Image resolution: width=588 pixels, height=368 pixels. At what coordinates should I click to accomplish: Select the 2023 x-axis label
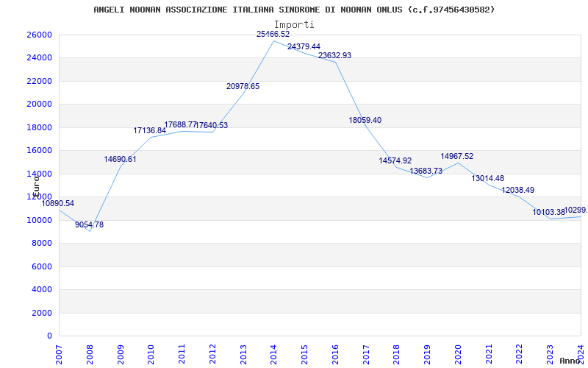551,355
